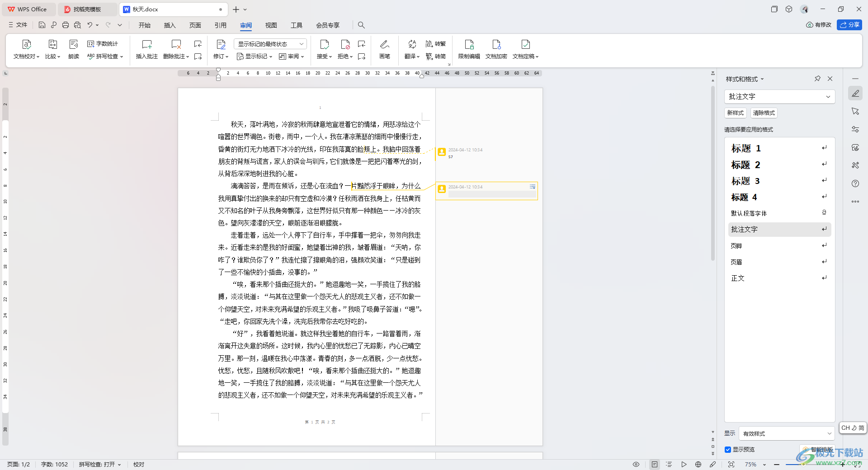Apply the 标题 1 style
Viewport: 868px width, 470px height.
pos(779,148)
